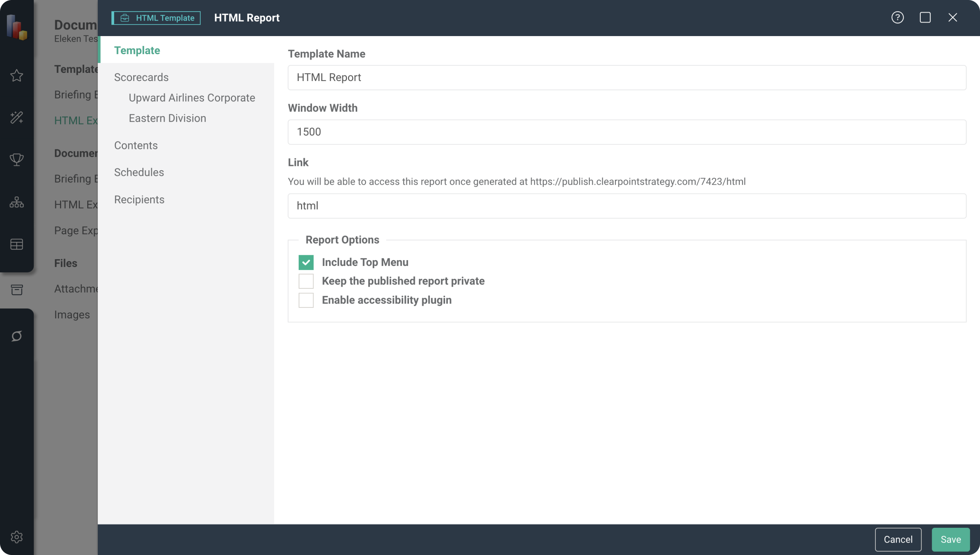980x555 pixels.
Task: Switch to the Schedules tab
Action: 139,172
